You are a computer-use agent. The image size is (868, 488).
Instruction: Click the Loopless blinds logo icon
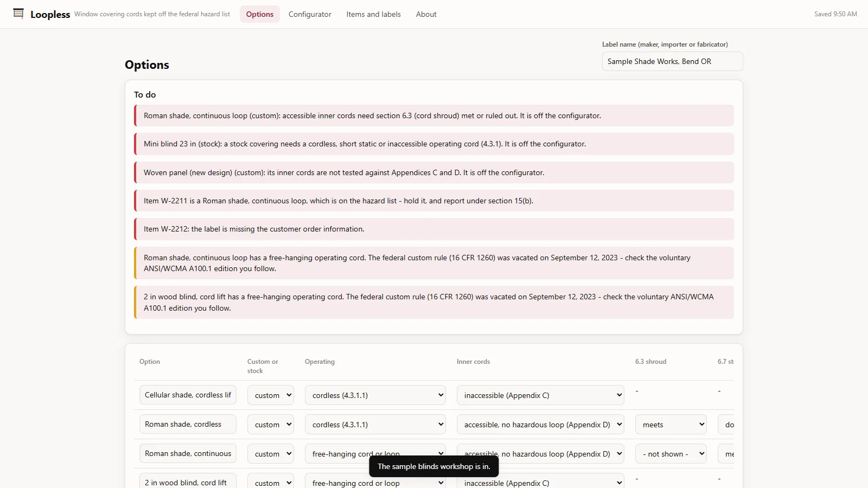pos(18,14)
